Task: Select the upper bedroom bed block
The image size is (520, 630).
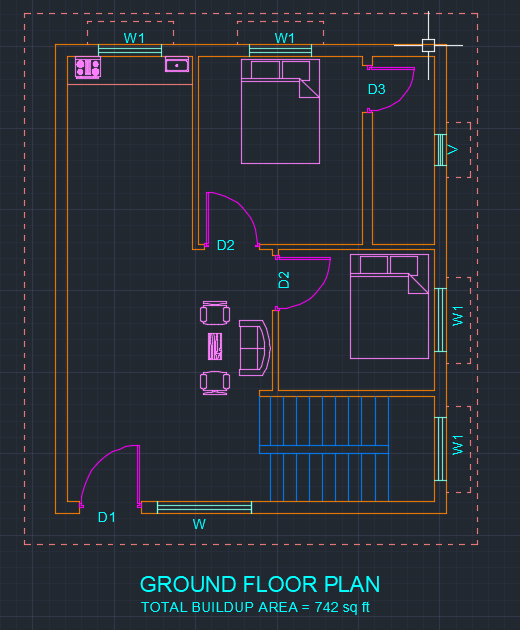Action: click(280, 111)
